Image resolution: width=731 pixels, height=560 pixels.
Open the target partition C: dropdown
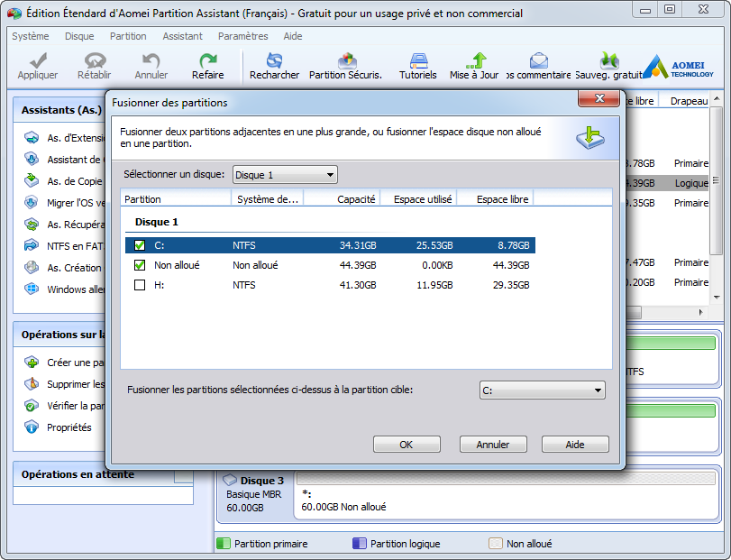click(543, 390)
